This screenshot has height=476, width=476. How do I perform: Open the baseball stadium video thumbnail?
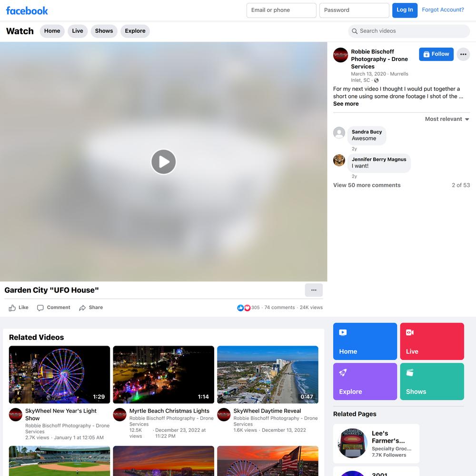point(59,461)
